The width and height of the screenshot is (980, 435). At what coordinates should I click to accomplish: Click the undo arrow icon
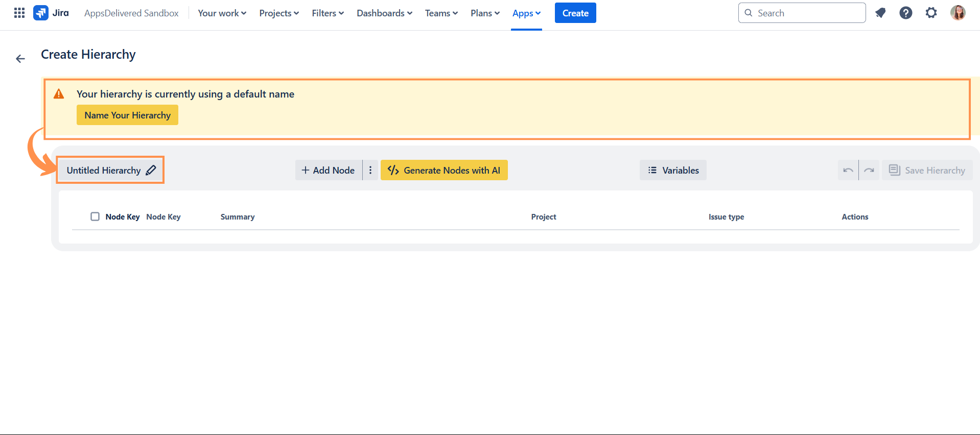click(848, 171)
